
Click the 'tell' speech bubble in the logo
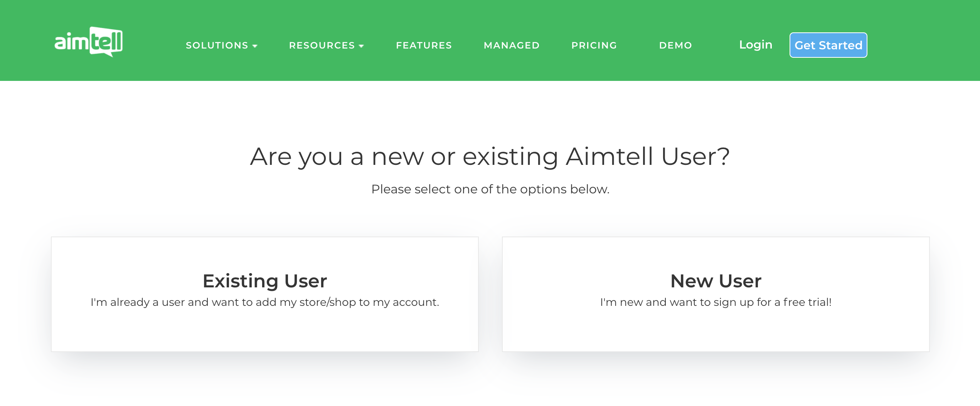pyautogui.click(x=106, y=41)
